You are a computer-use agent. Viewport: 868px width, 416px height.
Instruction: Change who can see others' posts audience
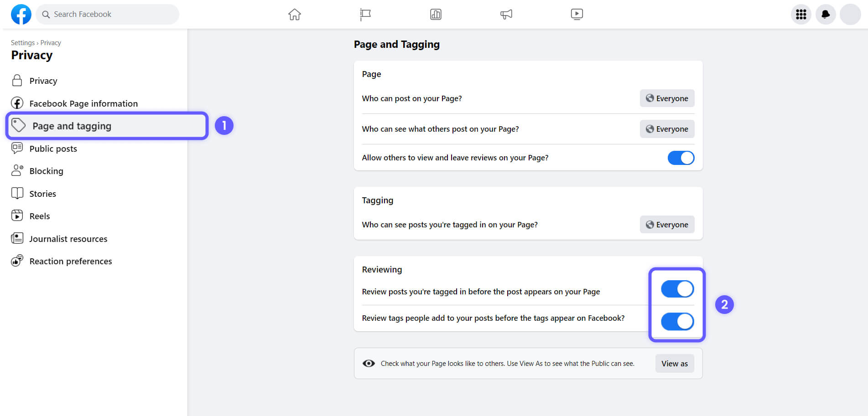pyautogui.click(x=667, y=129)
